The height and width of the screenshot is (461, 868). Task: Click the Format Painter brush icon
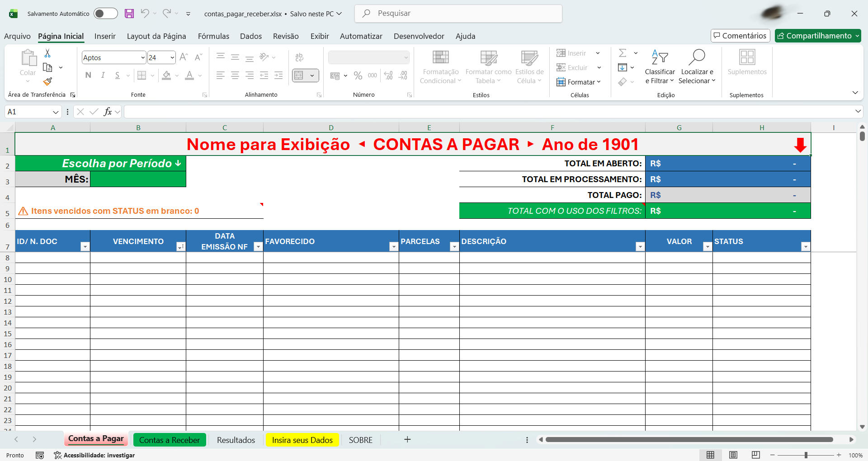coord(47,81)
